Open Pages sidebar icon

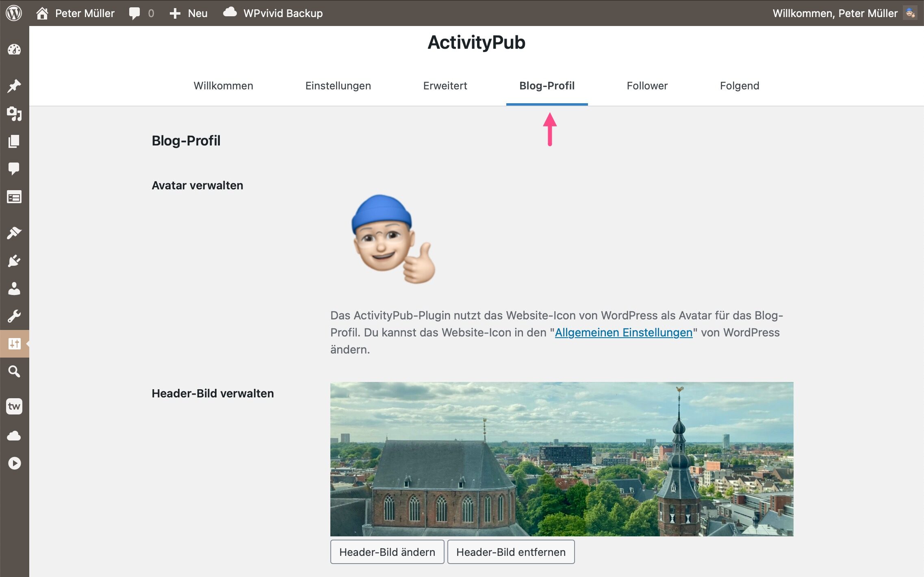pos(14,141)
